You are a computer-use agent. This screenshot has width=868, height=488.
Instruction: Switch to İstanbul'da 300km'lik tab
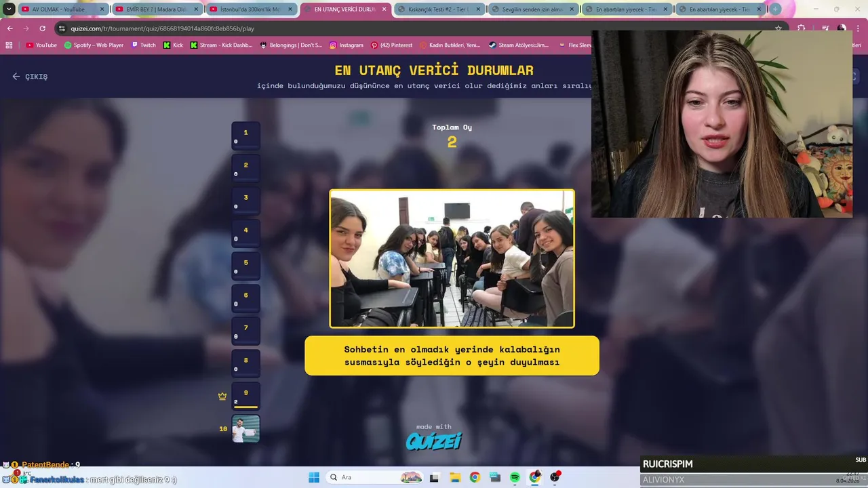[x=250, y=9]
